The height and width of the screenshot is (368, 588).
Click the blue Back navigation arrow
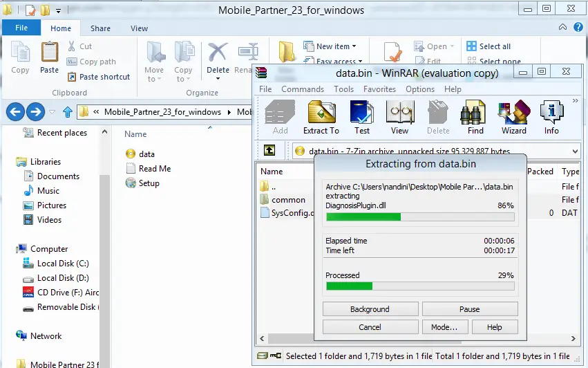click(16, 111)
